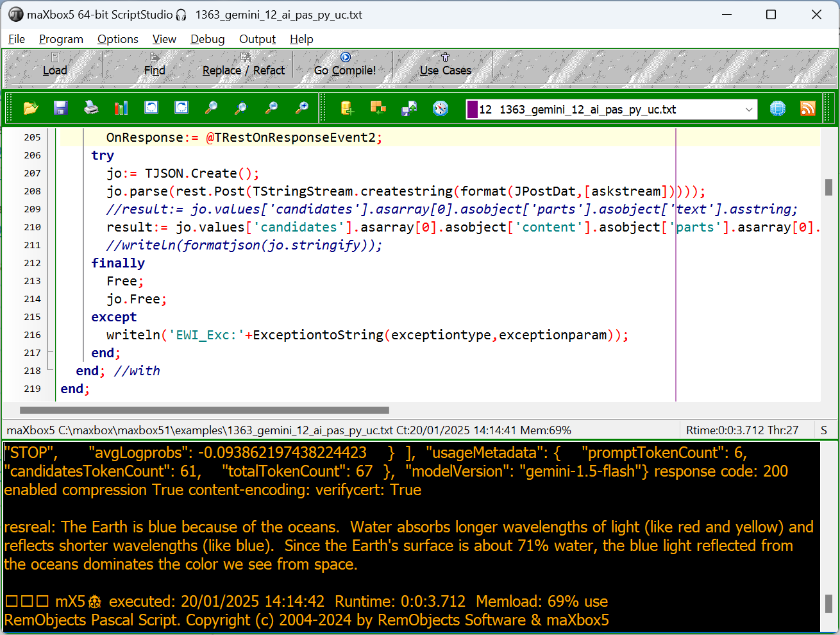The height and width of the screenshot is (635, 840).
Task: Click the open folder icon in green toolbar
Action: tap(30, 108)
